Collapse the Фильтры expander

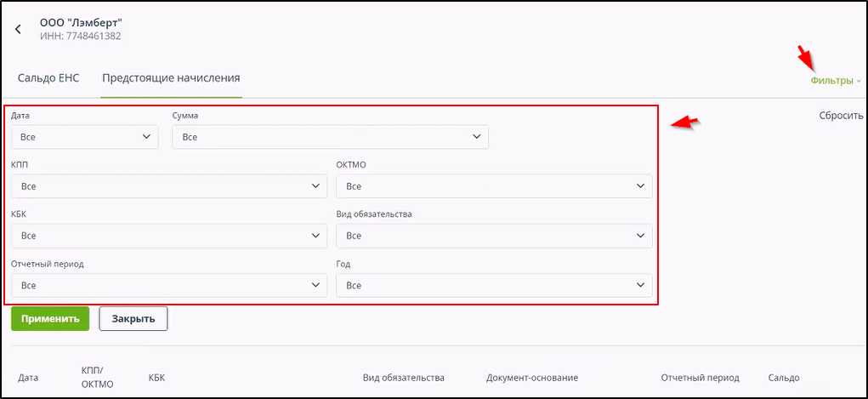point(835,81)
